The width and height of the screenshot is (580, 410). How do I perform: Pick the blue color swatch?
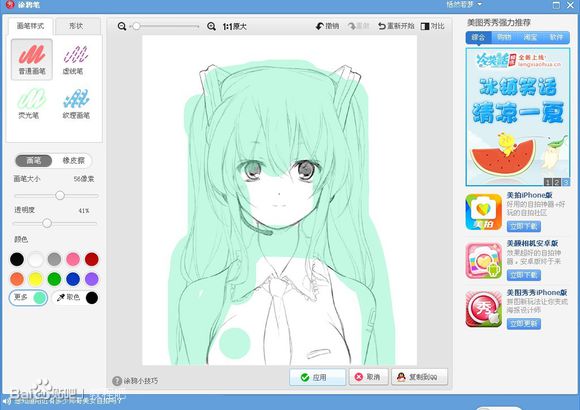[73, 279]
